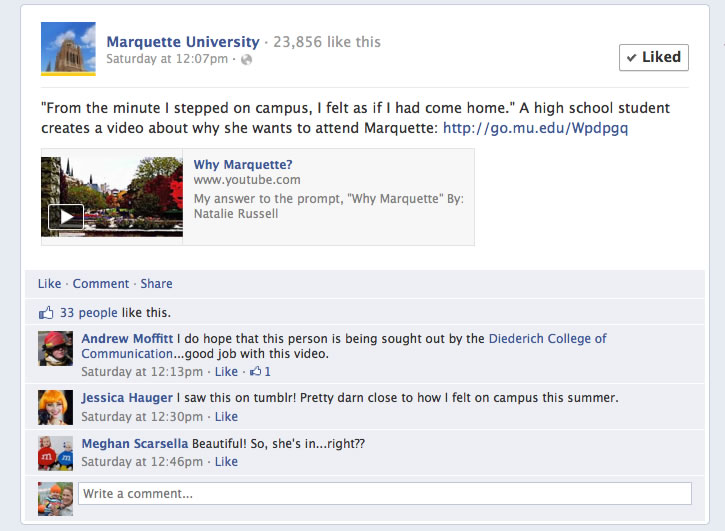Click the Marquette University profile picture

[x=68, y=49]
